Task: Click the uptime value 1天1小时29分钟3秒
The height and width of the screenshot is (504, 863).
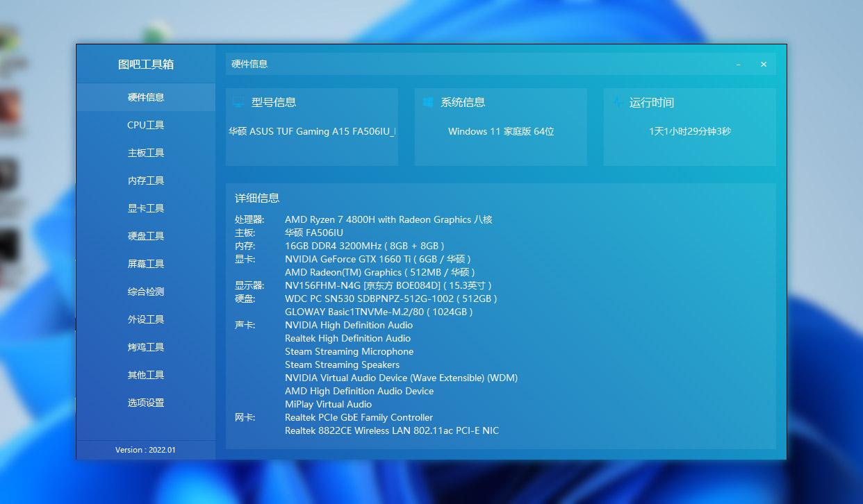Action: tap(690, 131)
